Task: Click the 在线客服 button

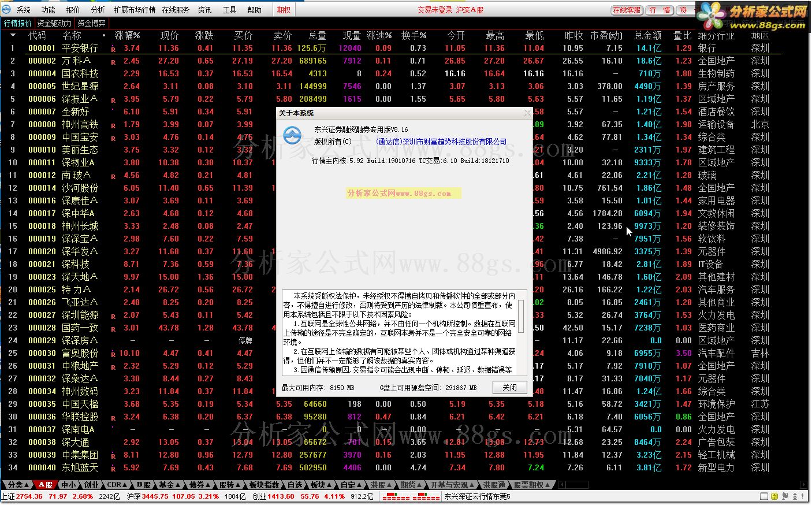Action: click(x=627, y=10)
